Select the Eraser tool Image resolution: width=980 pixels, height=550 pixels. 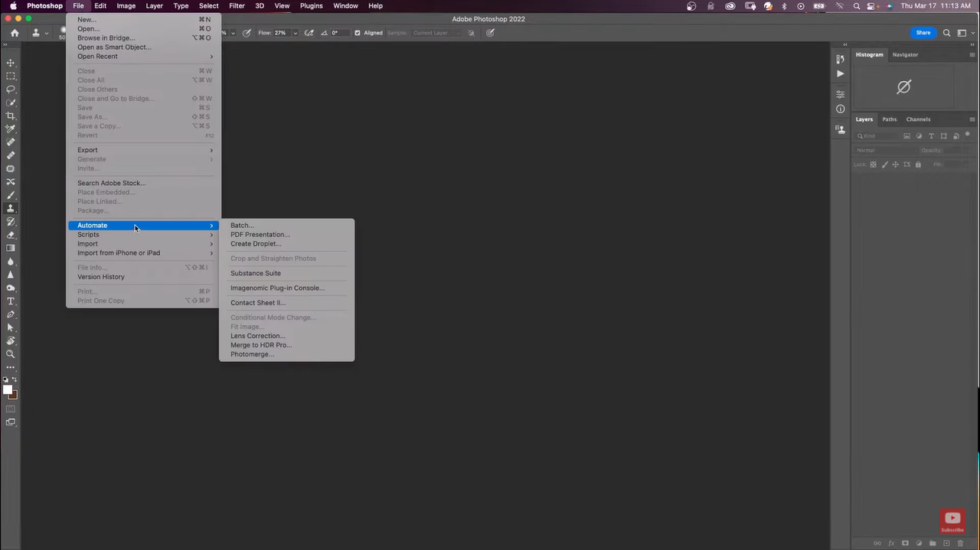(x=11, y=235)
